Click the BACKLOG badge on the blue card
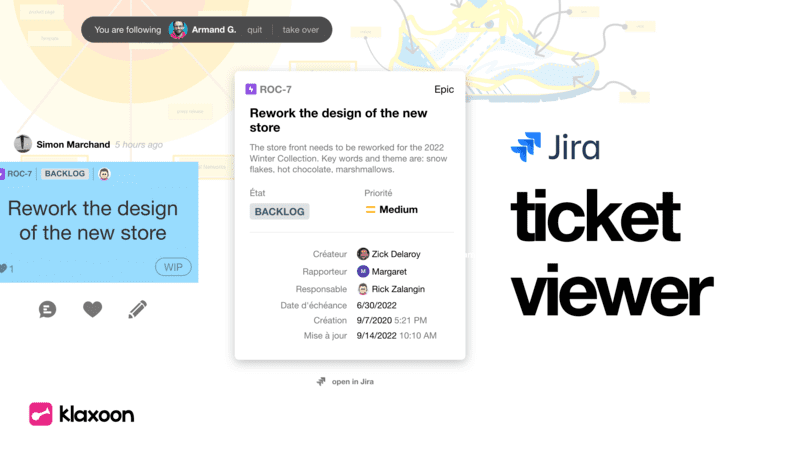Image resolution: width=800 pixels, height=450 pixels. (x=65, y=173)
